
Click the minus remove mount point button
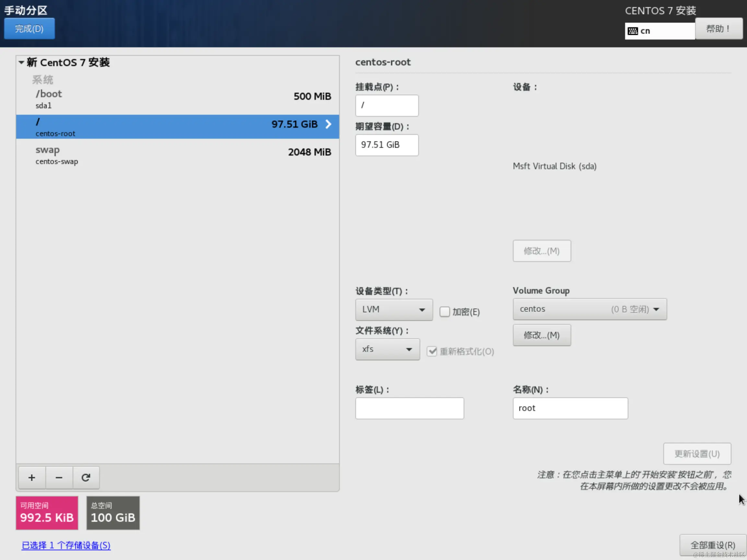59,478
